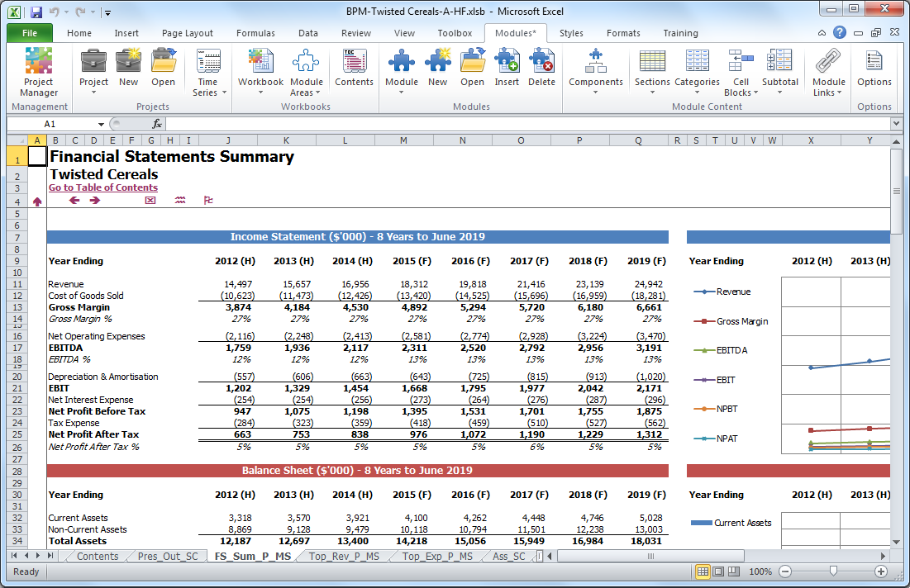Switch to Page Layout view in status bar

(718, 571)
